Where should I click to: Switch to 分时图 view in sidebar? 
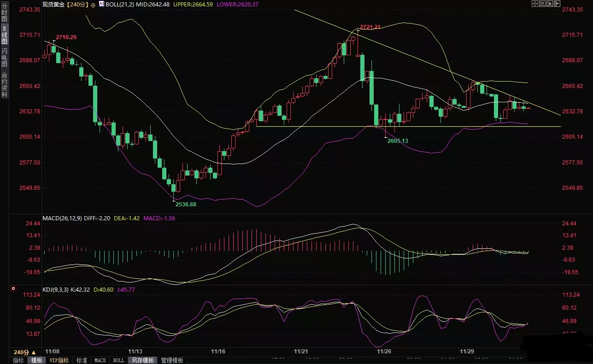tap(4, 12)
